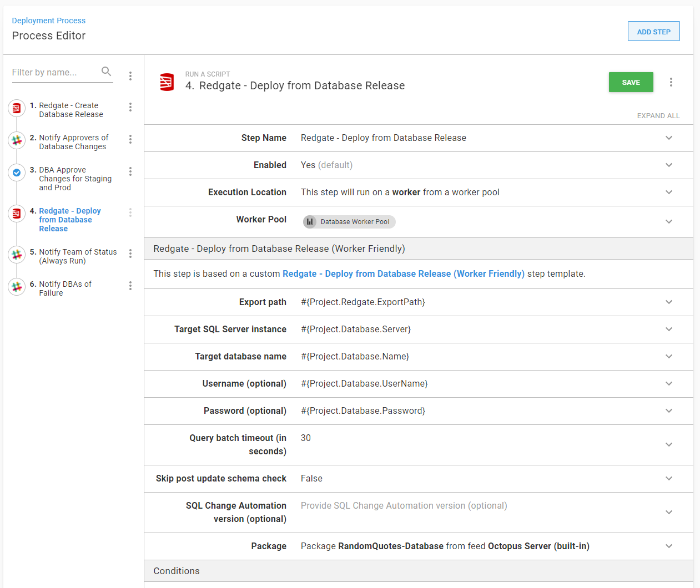Click the green Save button
Image resolution: width=700 pixels, height=588 pixels.
pyautogui.click(x=631, y=82)
